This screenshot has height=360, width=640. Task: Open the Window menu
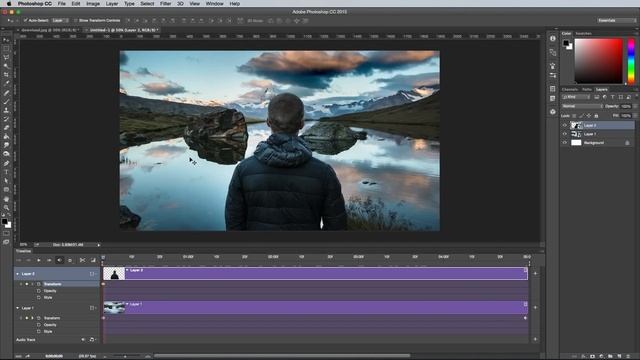214,3
